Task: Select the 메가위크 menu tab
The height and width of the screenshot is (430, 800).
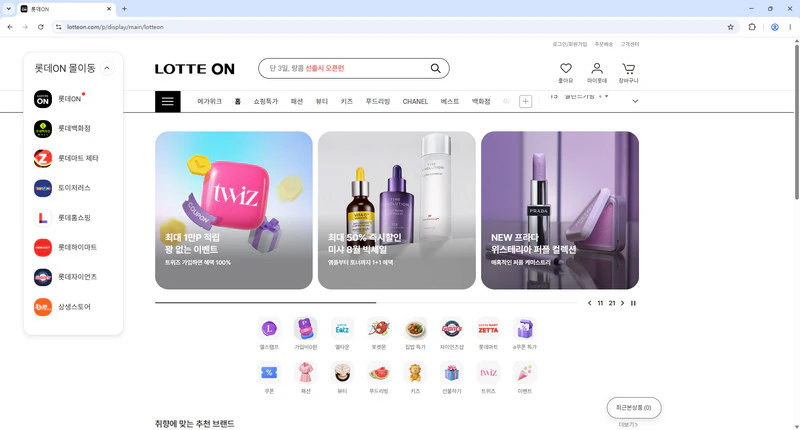Action: click(209, 102)
